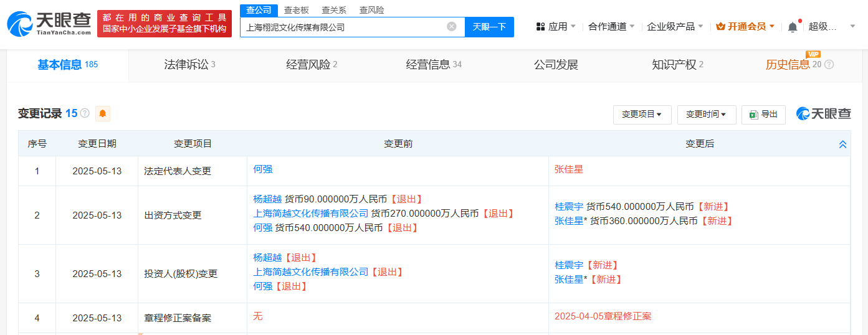Image resolution: width=868 pixels, height=335 pixels.
Task: Clear the search box with the X icon
Action: coord(452,27)
